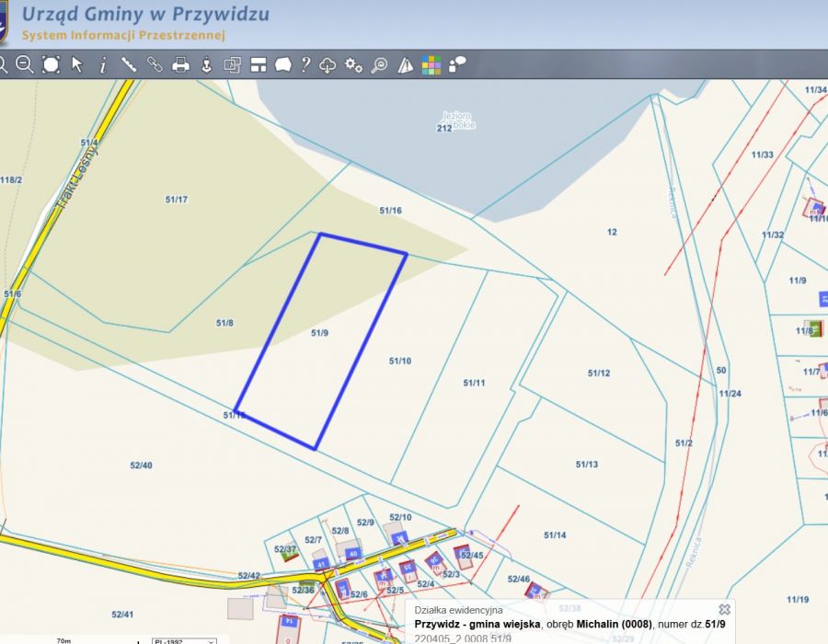This screenshot has width=828, height=644.
Task: Click parcel label 11/19 on map
Action: tap(798, 599)
